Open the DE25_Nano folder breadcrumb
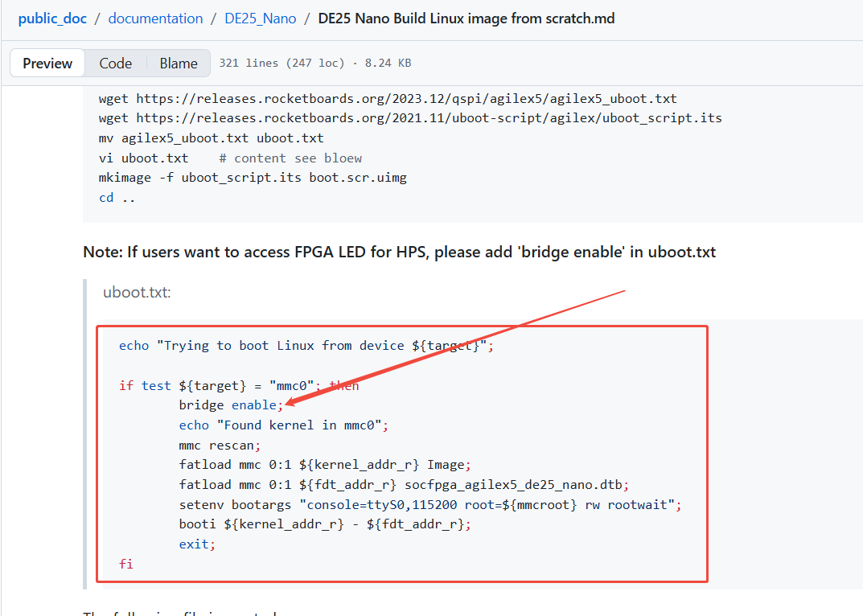863x616 pixels. [261, 18]
